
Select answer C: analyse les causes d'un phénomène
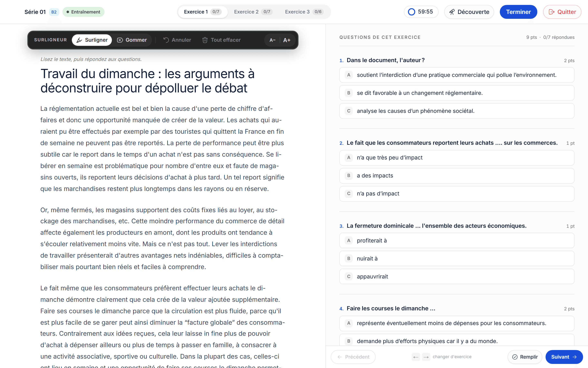(457, 111)
